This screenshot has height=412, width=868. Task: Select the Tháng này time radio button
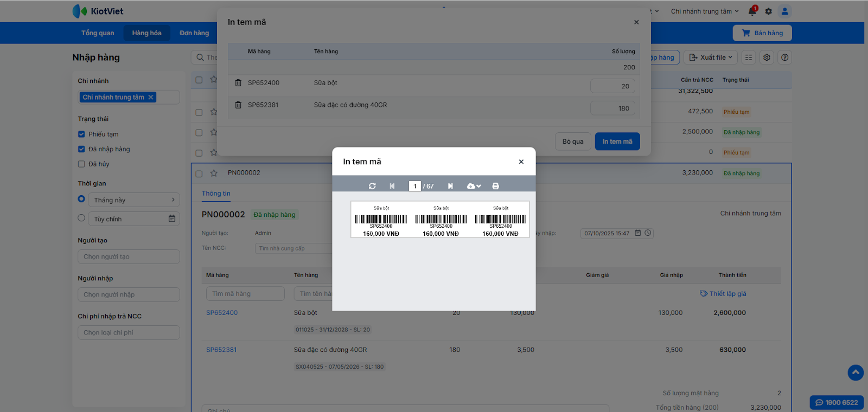tap(81, 199)
